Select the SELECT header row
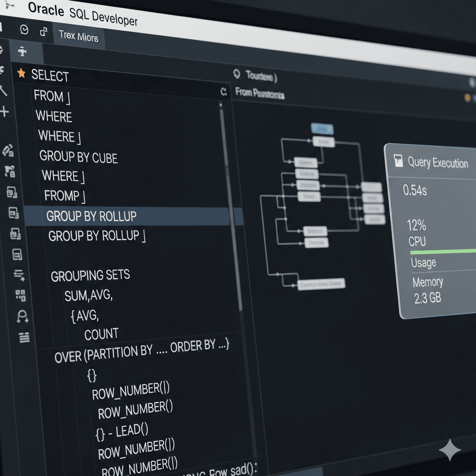The height and width of the screenshot is (476, 476). coord(50,75)
